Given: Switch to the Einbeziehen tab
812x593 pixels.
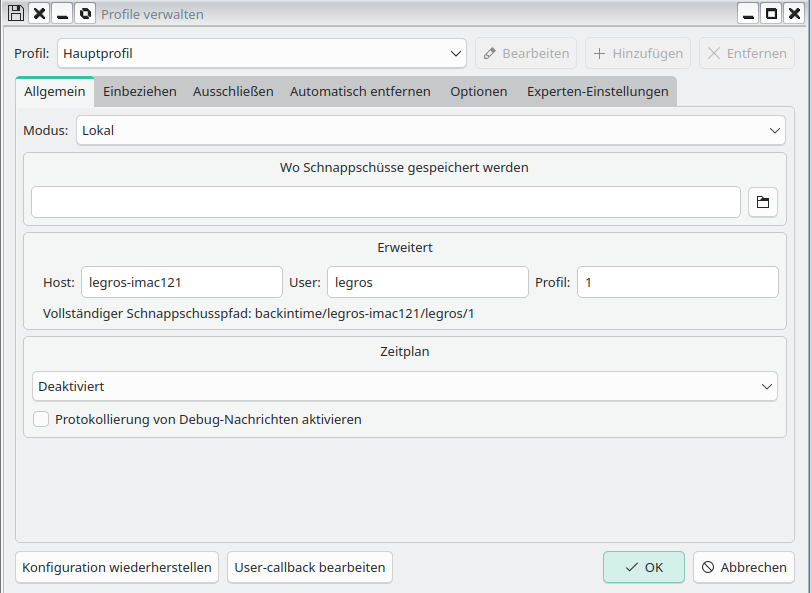Looking at the screenshot, I should pyautogui.click(x=140, y=91).
